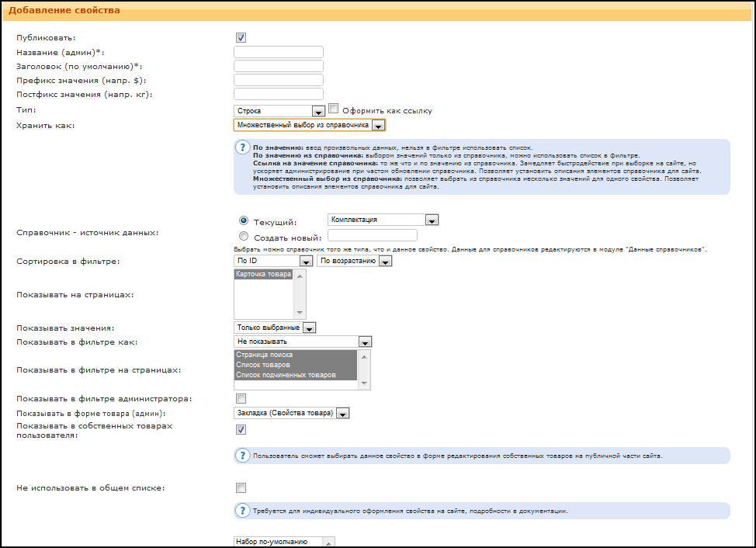Open the По возрастанию order dropdown
This screenshot has width=756, height=548.
[x=355, y=261]
